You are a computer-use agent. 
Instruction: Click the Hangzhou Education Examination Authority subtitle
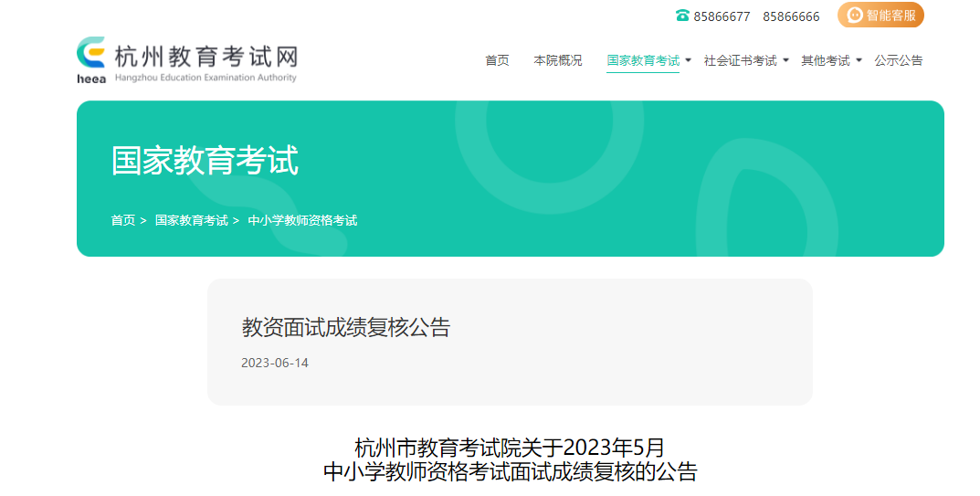tap(205, 78)
